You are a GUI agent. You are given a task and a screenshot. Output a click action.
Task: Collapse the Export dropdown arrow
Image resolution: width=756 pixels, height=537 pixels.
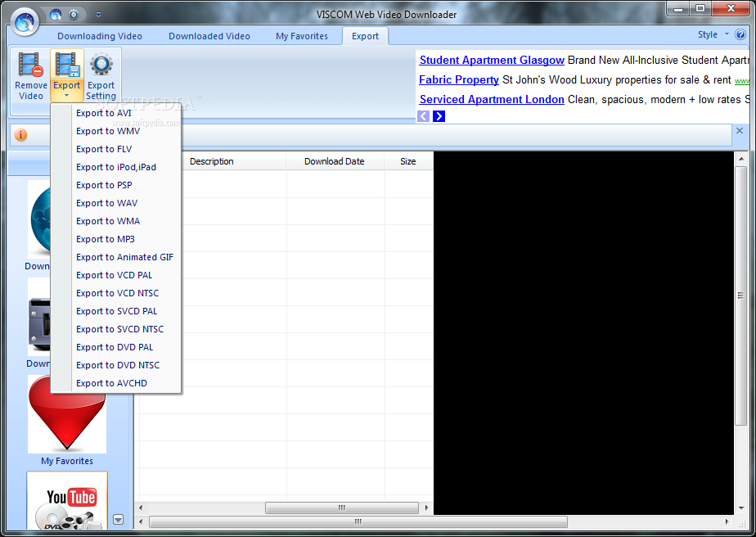click(66, 96)
